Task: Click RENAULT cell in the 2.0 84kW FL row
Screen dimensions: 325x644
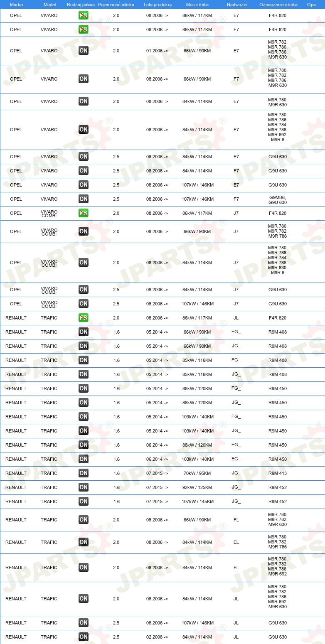Action: click(16, 568)
